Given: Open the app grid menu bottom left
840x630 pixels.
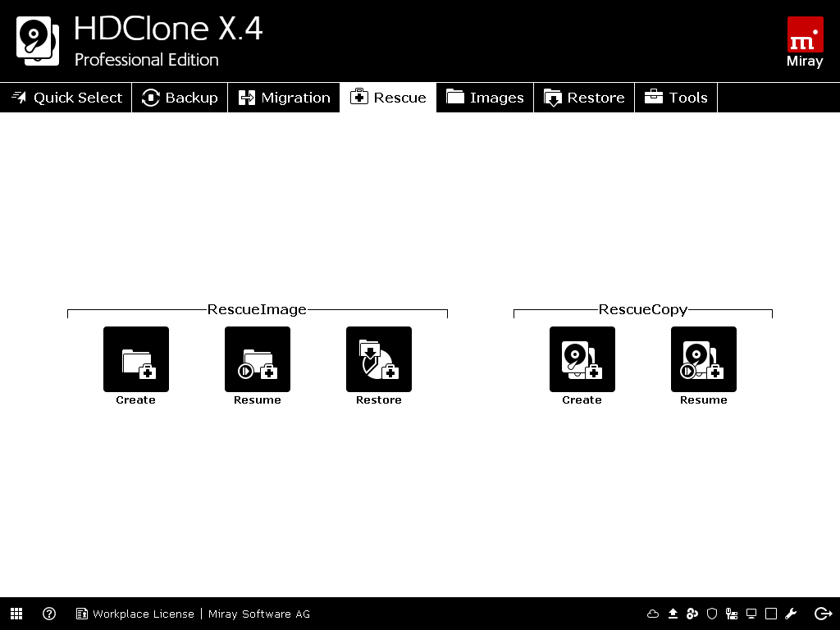Looking at the screenshot, I should point(16,614).
